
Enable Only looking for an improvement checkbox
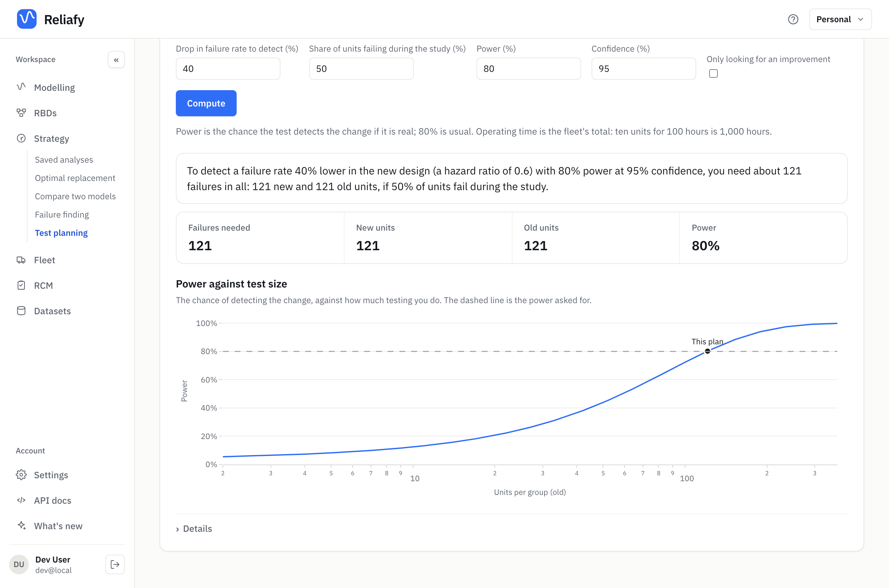(713, 73)
